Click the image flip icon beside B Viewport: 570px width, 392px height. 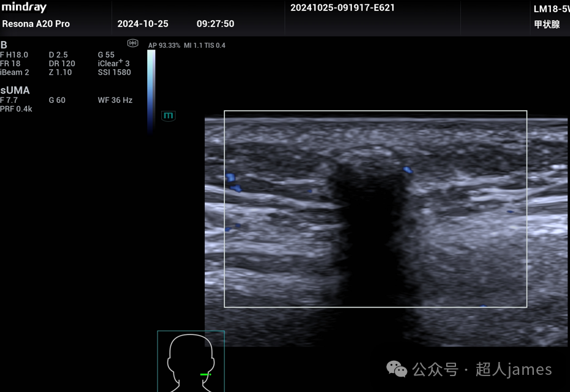pyautogui.click(x=132, y=43)
